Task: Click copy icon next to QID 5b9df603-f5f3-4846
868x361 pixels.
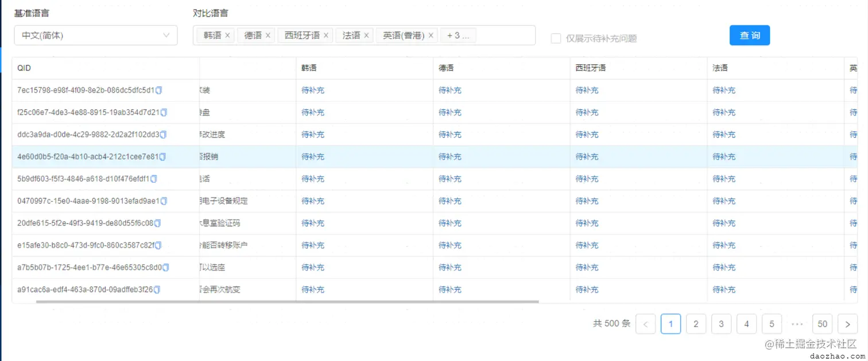Action: coord(153,179)
